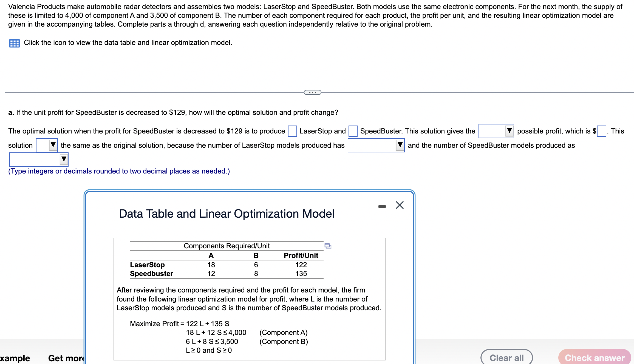Close the Data Table and Linear Optimization popup
The height and width of the screenshot is (364, 634).
400,205
